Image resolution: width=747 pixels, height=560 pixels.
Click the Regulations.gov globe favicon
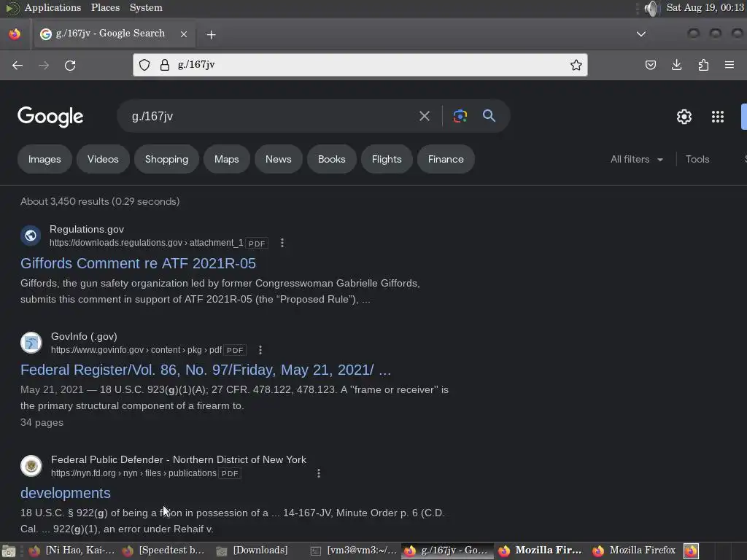[31, 236]
